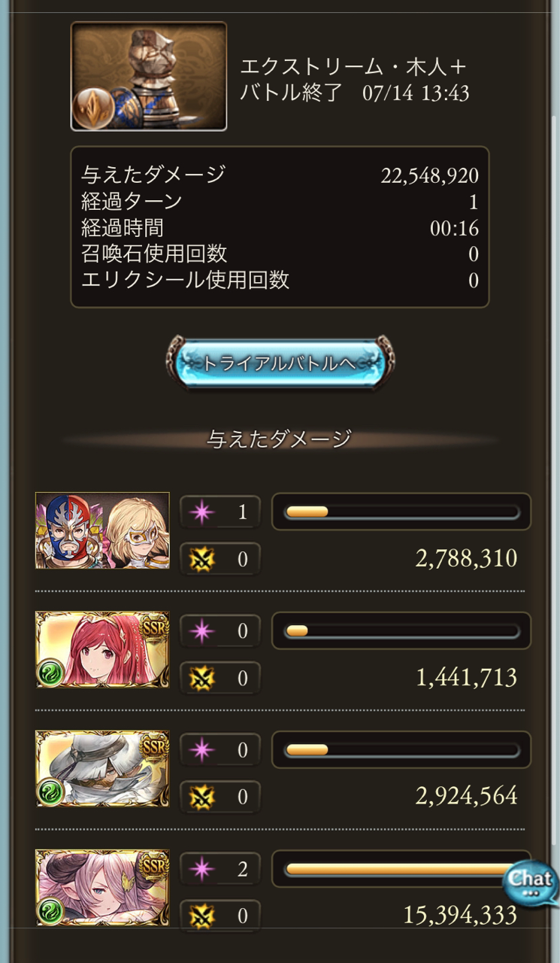
Task: Click the wooden dummy battle thumbnail
Action: pyautogui.click(x=149, y=76)
